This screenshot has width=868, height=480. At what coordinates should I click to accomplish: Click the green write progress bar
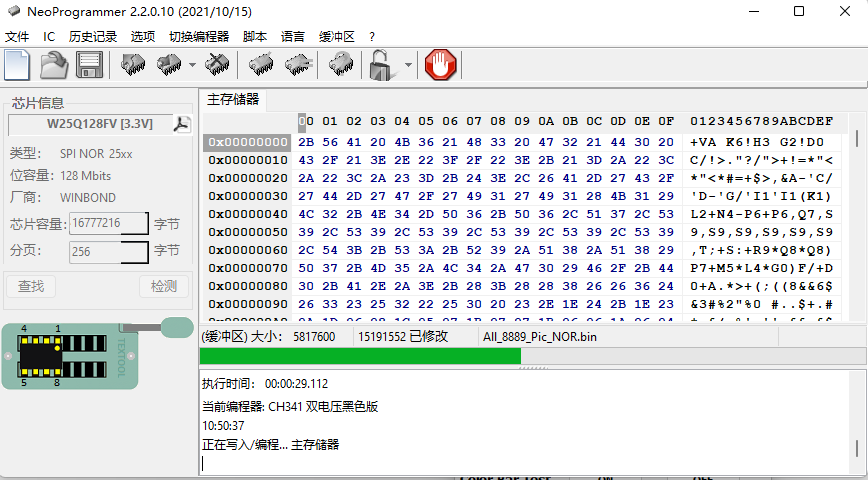(360, 356)
